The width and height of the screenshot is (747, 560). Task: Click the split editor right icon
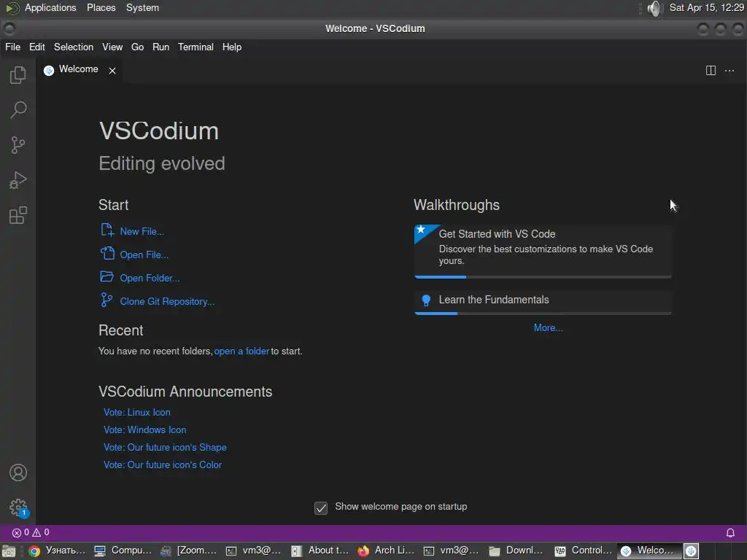tap(711, 71)
